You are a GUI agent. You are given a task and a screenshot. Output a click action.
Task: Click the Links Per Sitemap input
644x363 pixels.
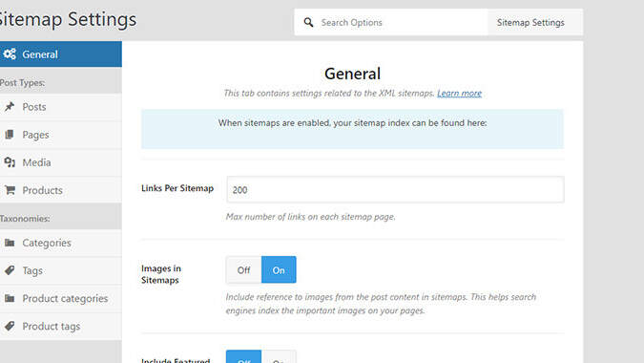(395, 189)
